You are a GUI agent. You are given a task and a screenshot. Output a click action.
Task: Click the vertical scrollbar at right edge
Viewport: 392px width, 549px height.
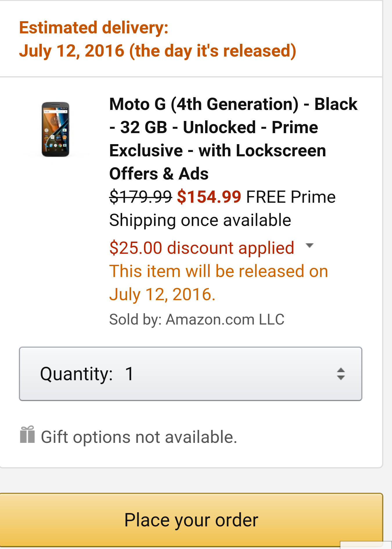(387, 232)
